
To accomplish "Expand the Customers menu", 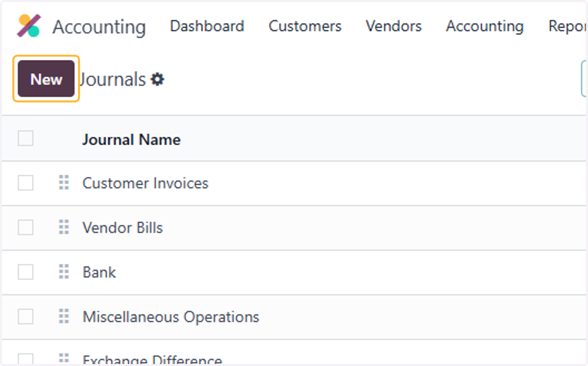I will (305, 26).
